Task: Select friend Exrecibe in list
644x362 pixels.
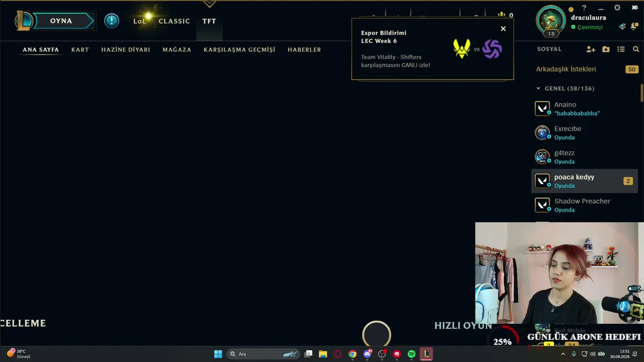Action: coord(585,133)
